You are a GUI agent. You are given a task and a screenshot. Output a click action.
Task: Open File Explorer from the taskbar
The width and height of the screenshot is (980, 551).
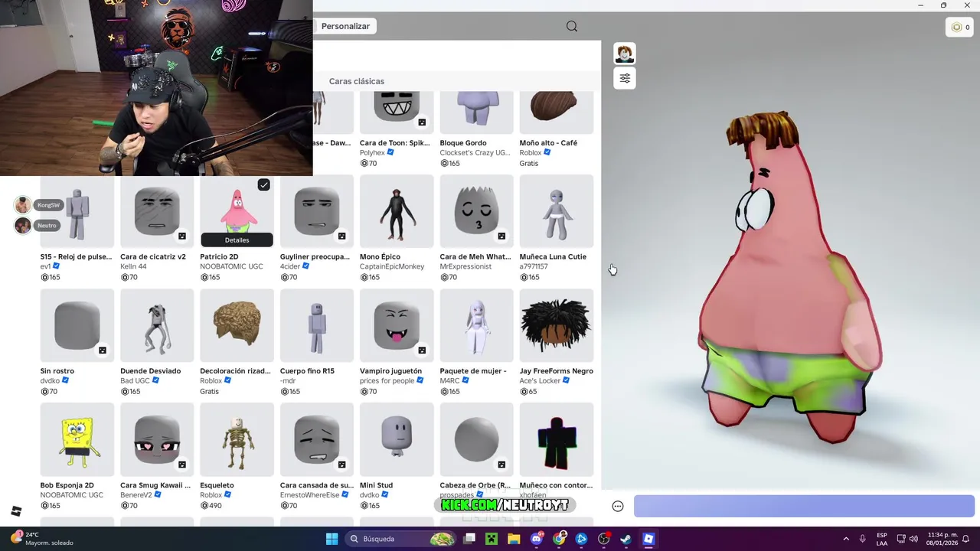(x=514, y=539)
